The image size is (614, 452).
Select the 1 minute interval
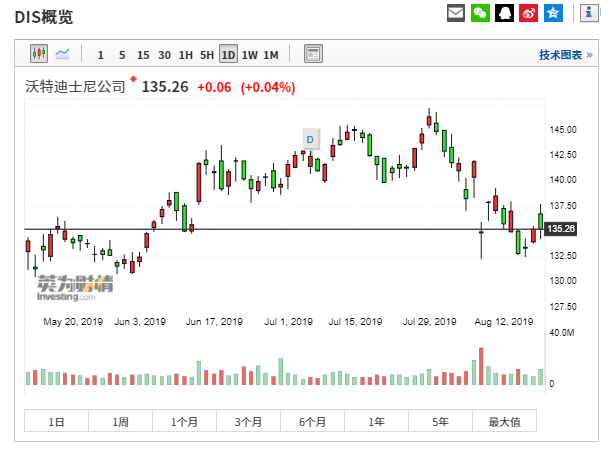[101, 55]
